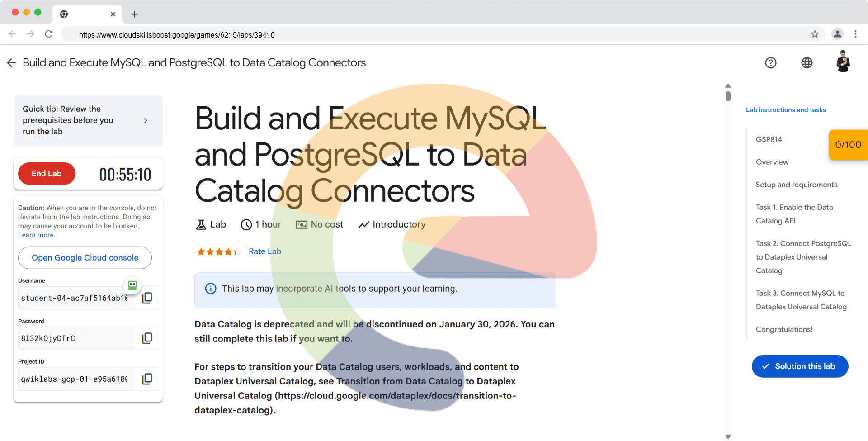Click the green chatbot assistant icon
The image size is (868, 441).
pyautogui.click(x=132, y=285)
